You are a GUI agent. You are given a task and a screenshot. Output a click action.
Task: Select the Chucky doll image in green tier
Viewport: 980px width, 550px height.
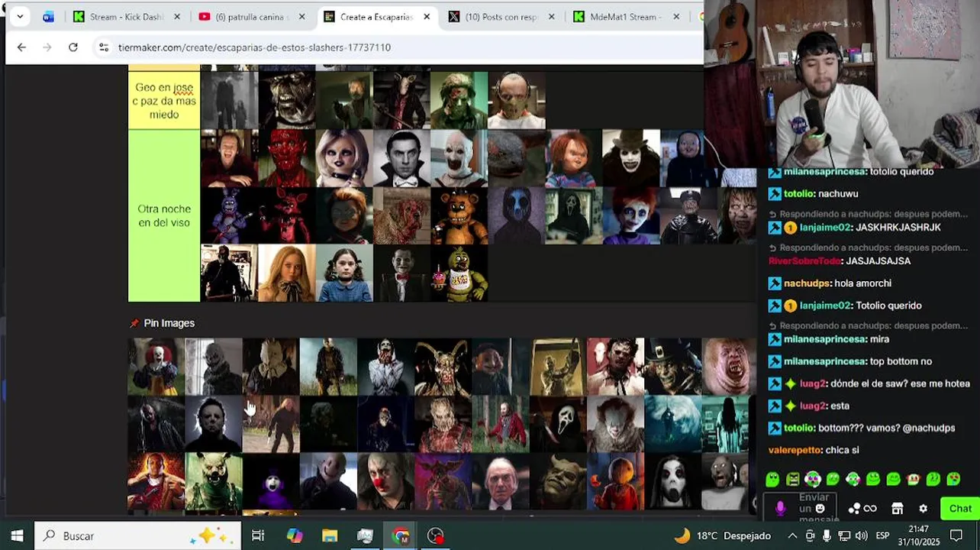click(x=574, y=158)
